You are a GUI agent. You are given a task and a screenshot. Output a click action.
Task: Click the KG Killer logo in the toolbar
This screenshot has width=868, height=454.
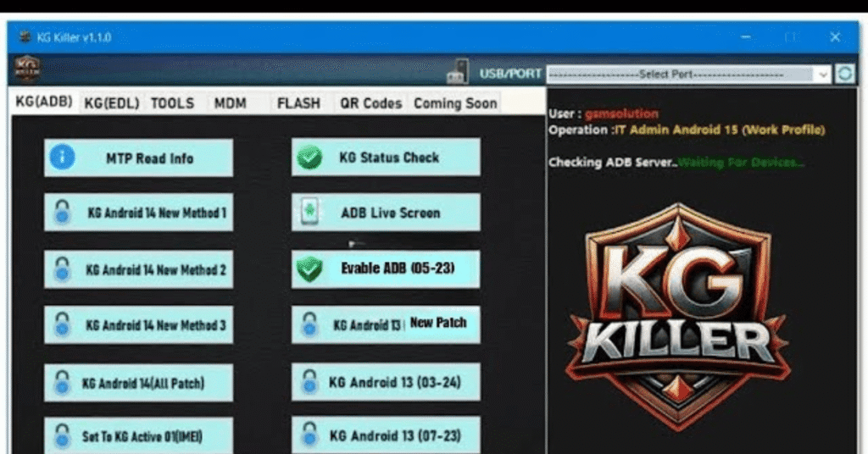pos(27,69)
